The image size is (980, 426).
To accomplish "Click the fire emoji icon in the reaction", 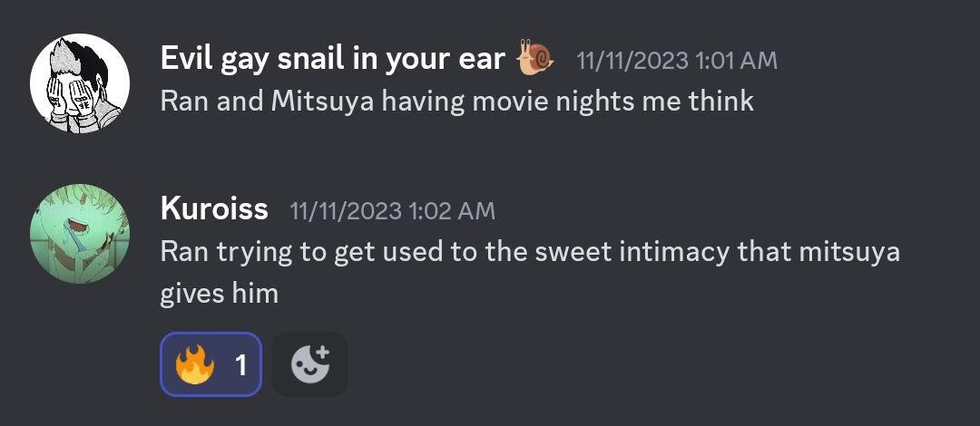I will [195, 364].
